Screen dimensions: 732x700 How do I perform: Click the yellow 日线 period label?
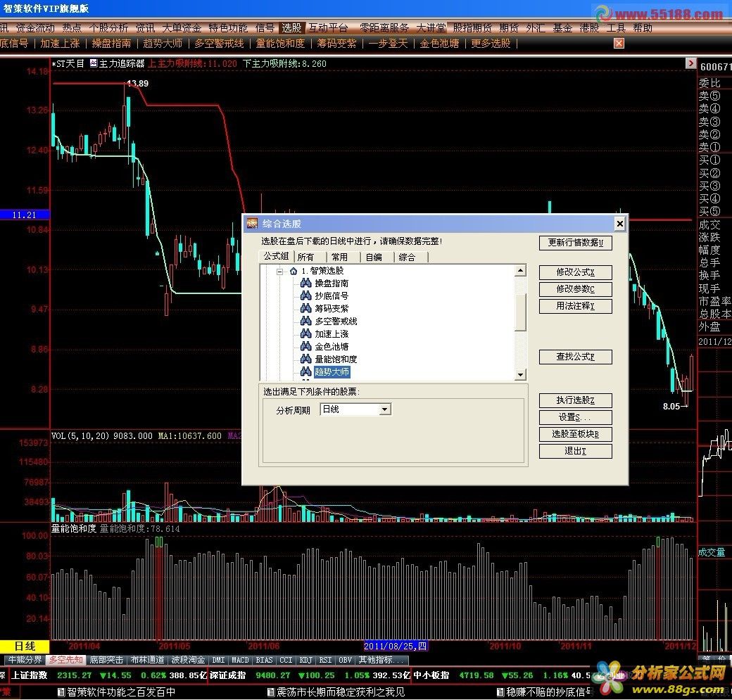(25, 647)
